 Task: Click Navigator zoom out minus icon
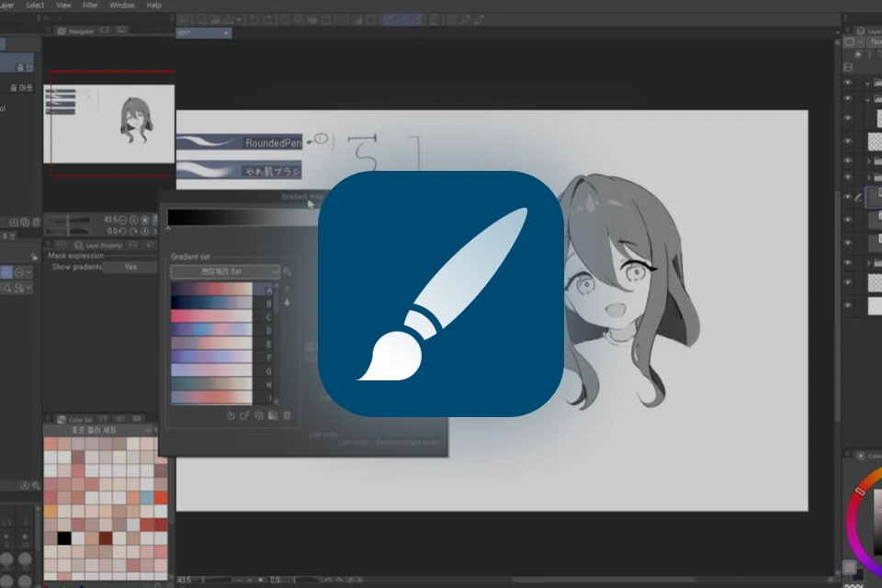(x=122, y=220)
